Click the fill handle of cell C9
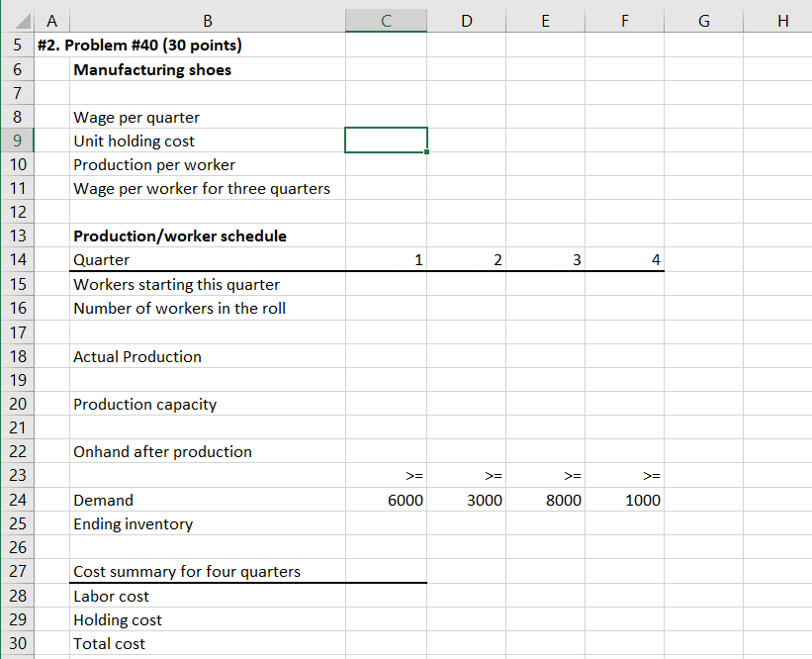812x659 pixels. coord(426,151)
